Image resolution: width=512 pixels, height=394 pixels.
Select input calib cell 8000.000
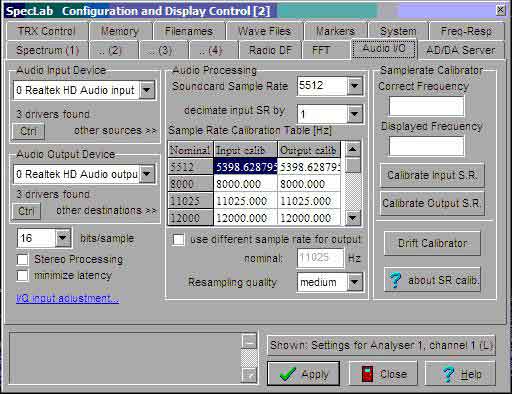click(x=245, y=184)
